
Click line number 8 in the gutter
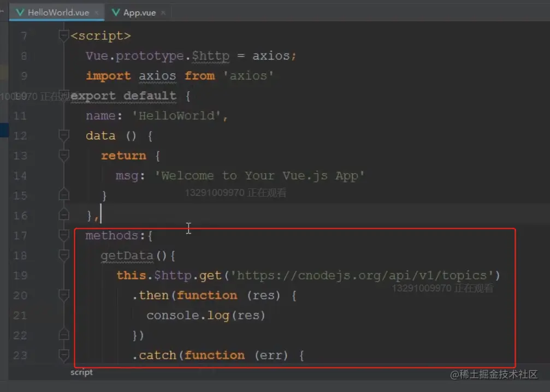coord(23,56)
